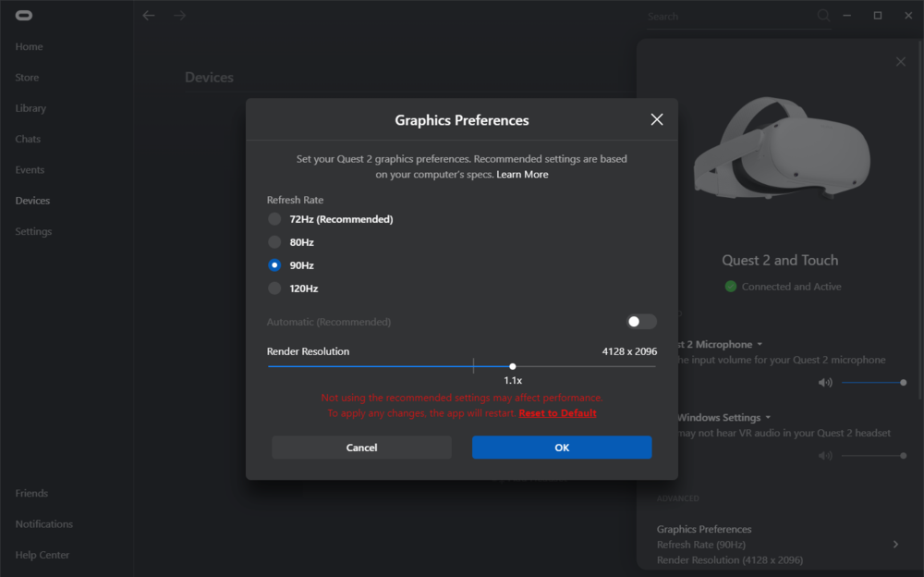Select the 72Hz recommended refresh rate
The height and width of the screenshot is (577, 924).
(x=274, y=219)
